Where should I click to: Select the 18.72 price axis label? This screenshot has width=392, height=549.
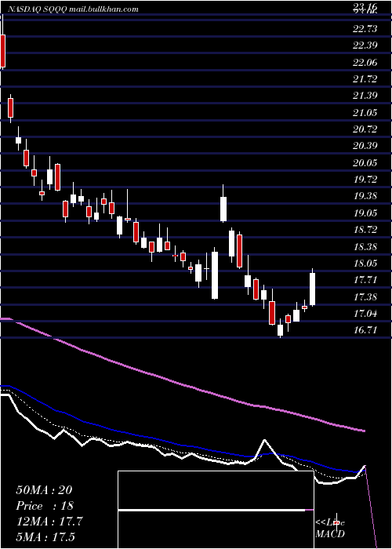pyautogui.click(x=365, y=230)
